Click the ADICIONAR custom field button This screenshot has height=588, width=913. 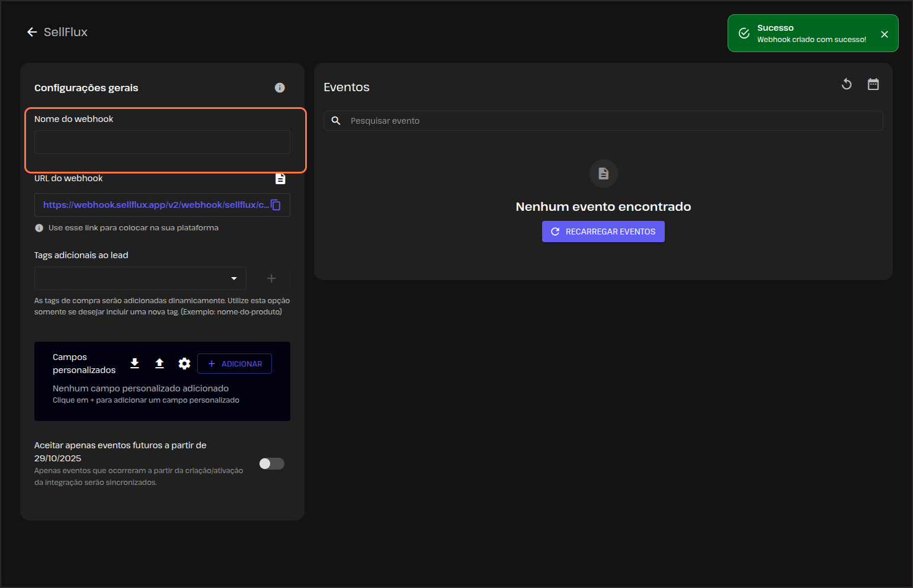pos(235,364)
